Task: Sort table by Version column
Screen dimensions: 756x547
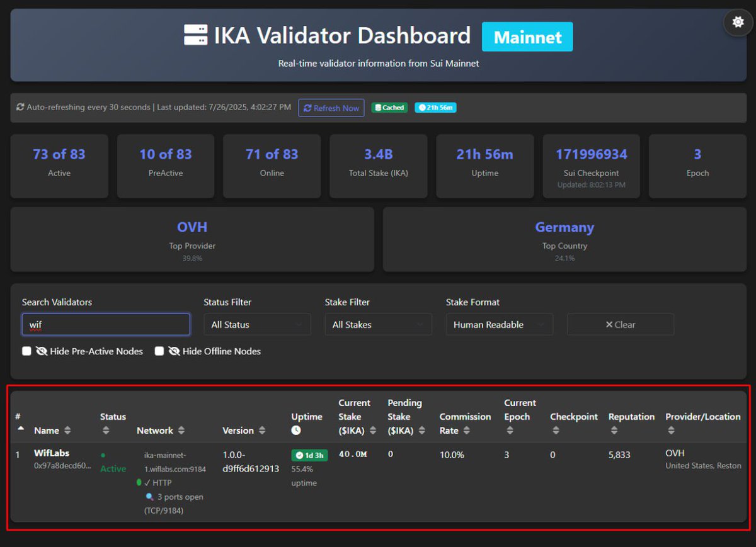Action: [262, 431]
